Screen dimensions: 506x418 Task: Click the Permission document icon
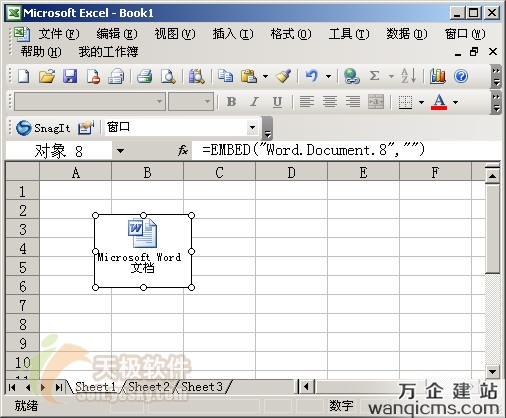pyautogui.click(x=93, y=76)
